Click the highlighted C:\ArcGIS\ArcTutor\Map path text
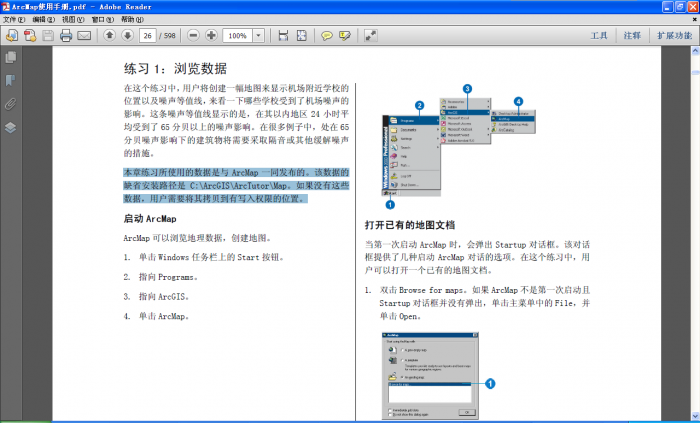Image resolution: width=700 pixels, height=423 pixels. click(x=238, y=185)
